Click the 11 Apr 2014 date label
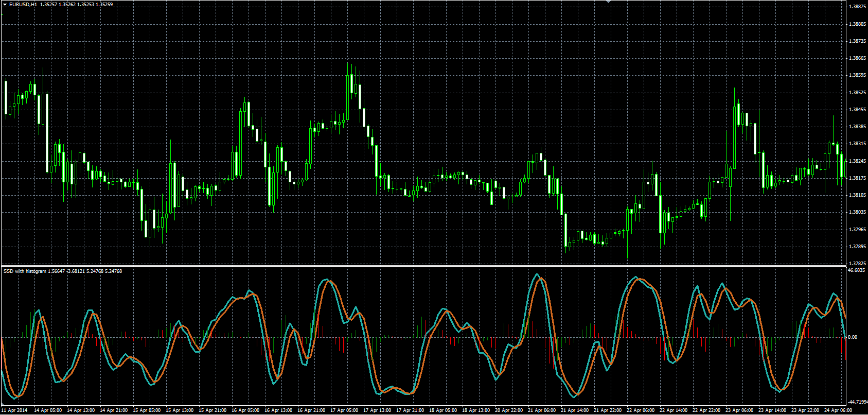868x415 pixels. coord(15,410)
